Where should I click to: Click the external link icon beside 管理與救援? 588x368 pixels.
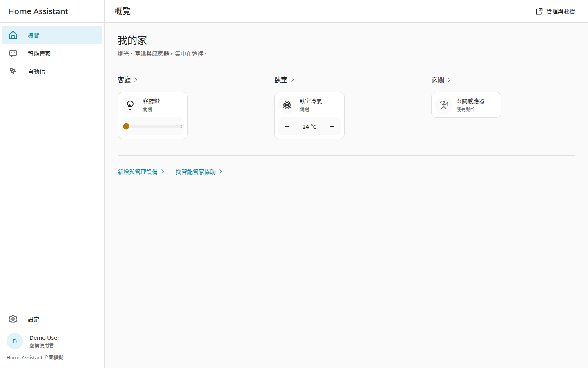click(x=539, y=11)
